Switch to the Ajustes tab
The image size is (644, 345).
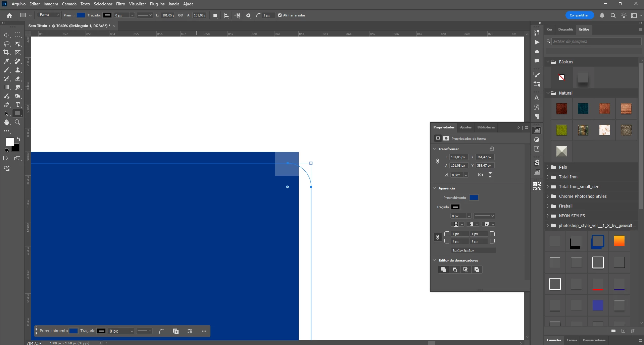click(x=466, y=127)
